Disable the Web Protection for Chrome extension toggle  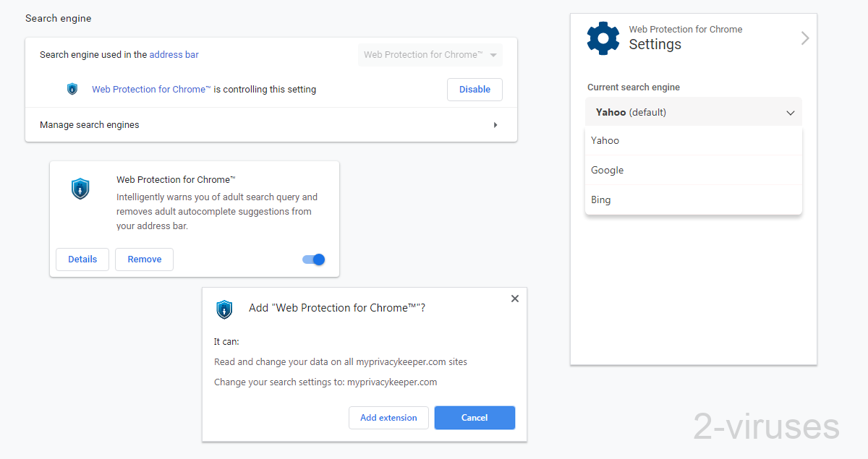pyautogui.click(x=313, y=259)
